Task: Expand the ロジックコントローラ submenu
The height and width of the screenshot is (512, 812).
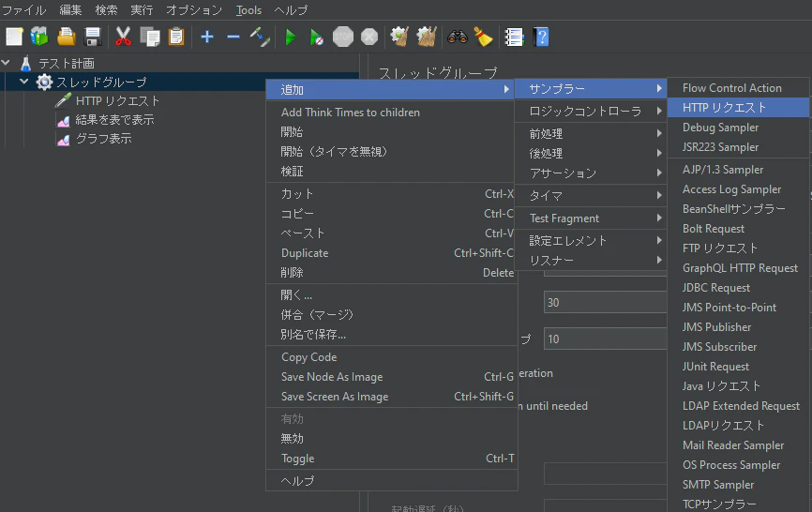Action: 591,111
